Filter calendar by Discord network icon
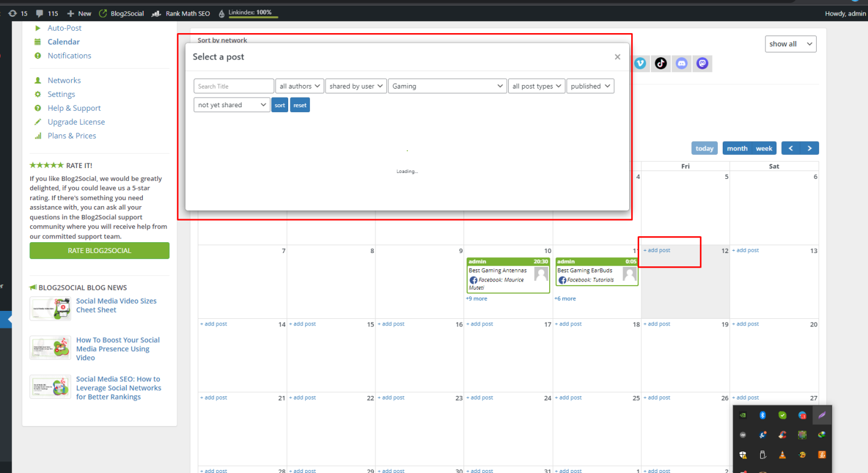 pos(681,63)
